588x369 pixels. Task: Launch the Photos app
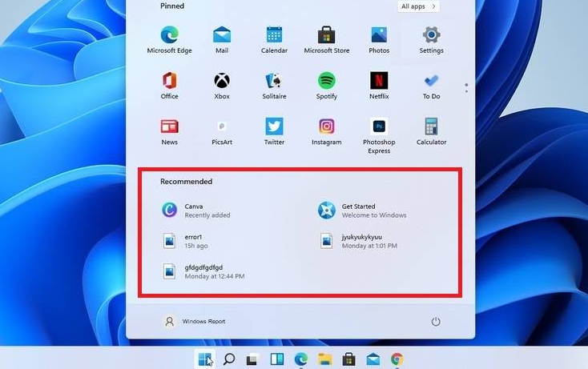coord(379,39)
